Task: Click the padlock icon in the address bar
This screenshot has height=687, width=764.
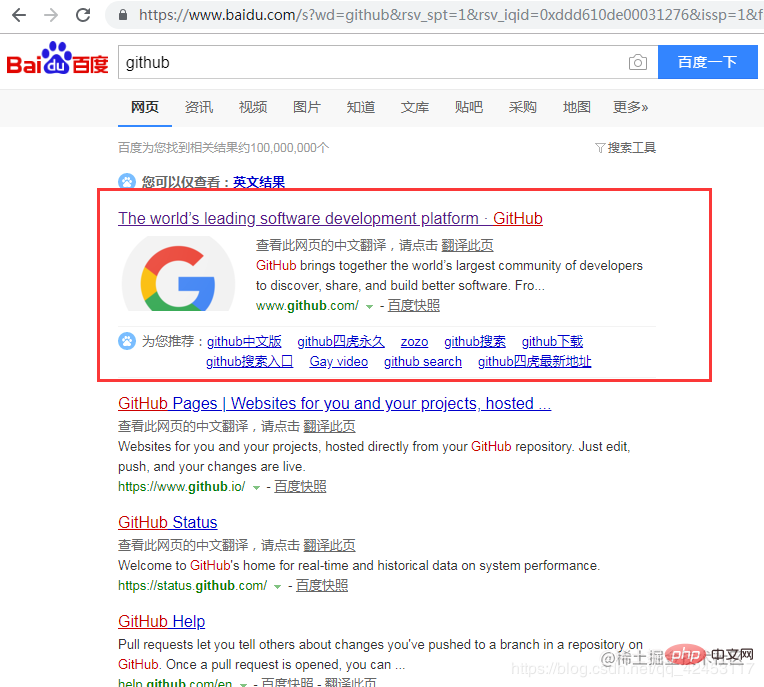Action: click(123, 15)
